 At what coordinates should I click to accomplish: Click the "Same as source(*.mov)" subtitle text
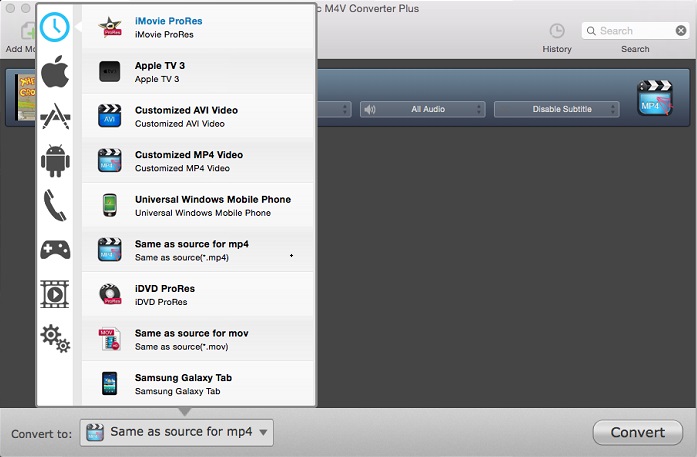(x=182, y=346)
